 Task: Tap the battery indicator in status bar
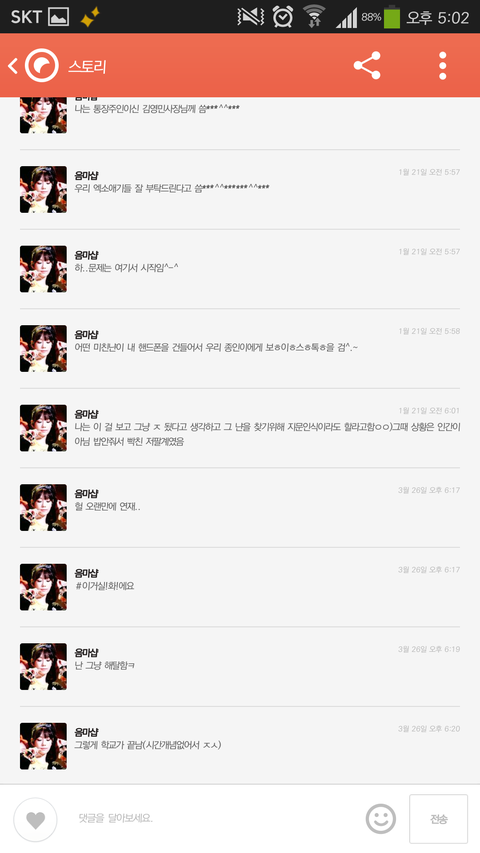[x=392, y=17]
